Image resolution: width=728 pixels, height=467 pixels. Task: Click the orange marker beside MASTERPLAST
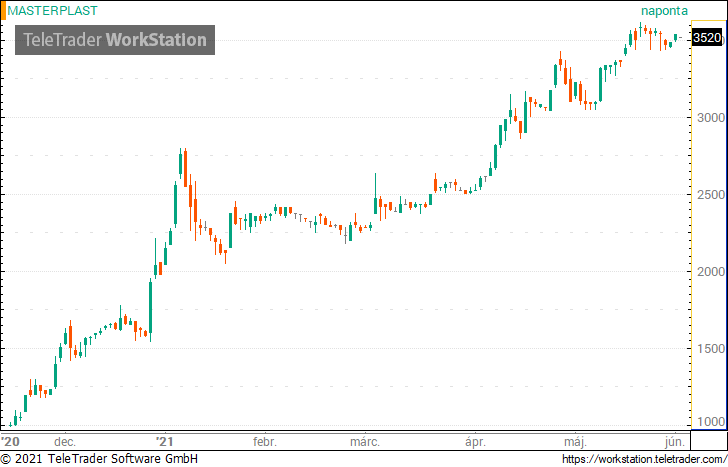coord(3,11)
